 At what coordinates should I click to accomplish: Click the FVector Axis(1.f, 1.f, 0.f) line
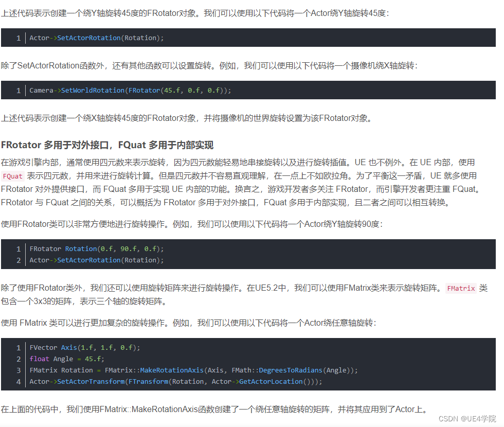[x=85, y=347]
